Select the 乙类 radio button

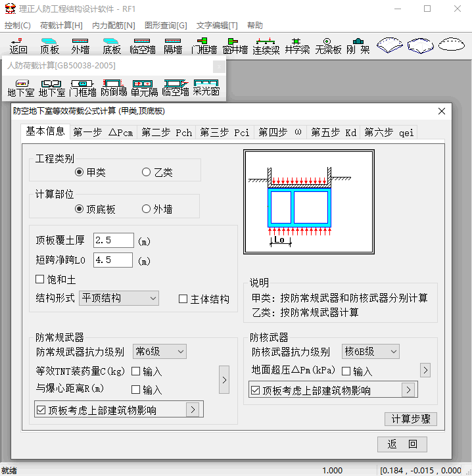coord(147,172)
